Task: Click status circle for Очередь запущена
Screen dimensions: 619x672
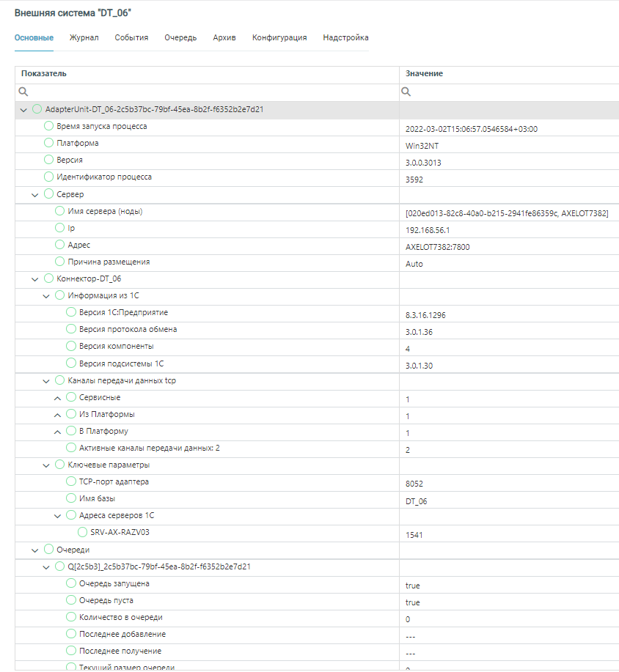Action: [71, 584]
